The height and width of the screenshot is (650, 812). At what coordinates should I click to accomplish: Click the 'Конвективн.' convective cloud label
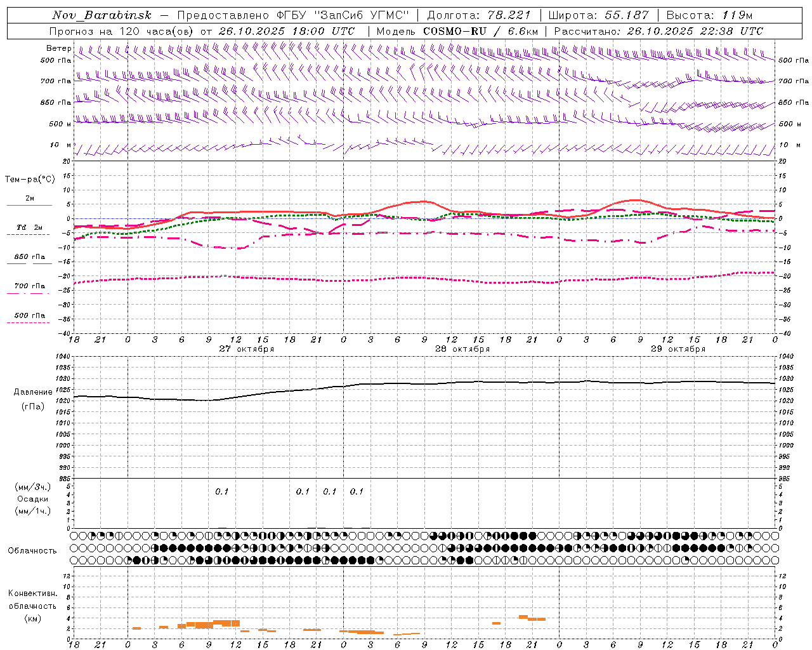point(32,594)
